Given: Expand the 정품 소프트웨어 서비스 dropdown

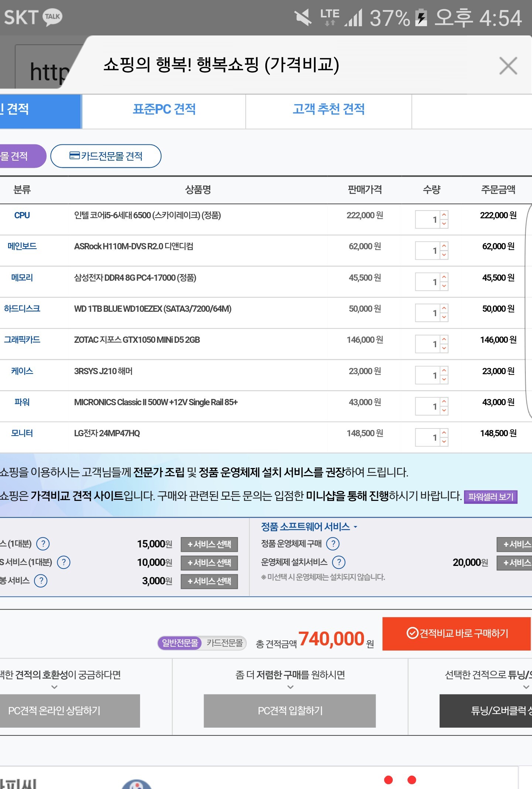Looking at the screenshot, I should click(x=309, y=527).
